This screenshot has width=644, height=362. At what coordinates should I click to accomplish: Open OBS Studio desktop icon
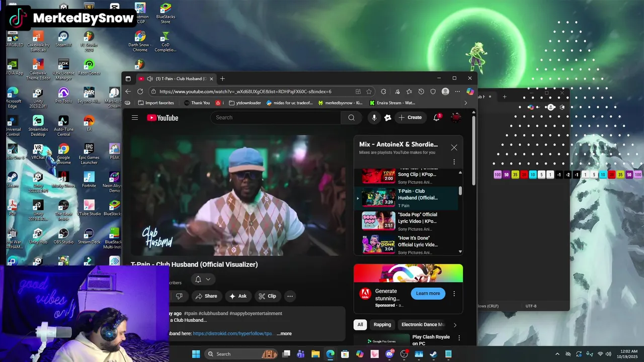[63, 236]
